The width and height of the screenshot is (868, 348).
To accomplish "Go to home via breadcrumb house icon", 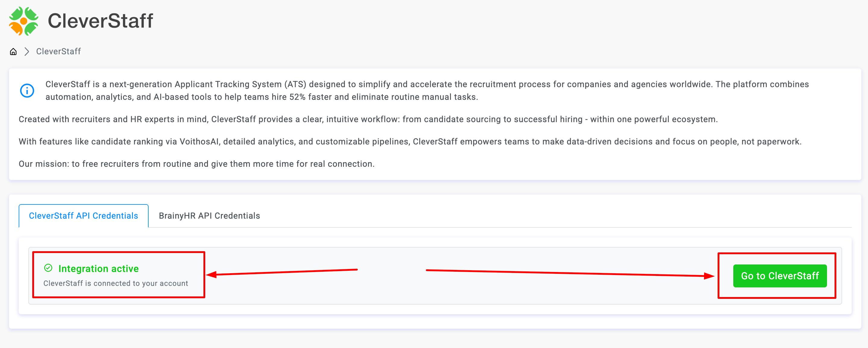I will coord(13,52).
